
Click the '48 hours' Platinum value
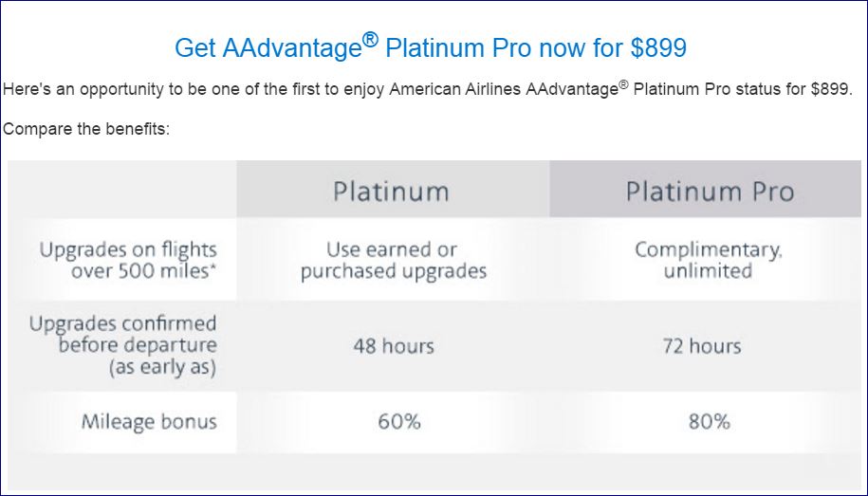(393, 346)
